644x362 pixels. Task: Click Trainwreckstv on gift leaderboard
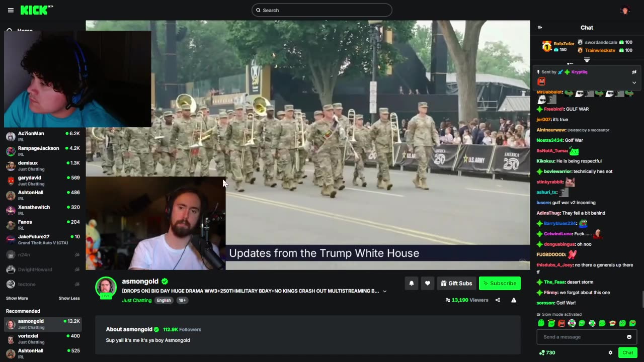[x=600, y=50]
